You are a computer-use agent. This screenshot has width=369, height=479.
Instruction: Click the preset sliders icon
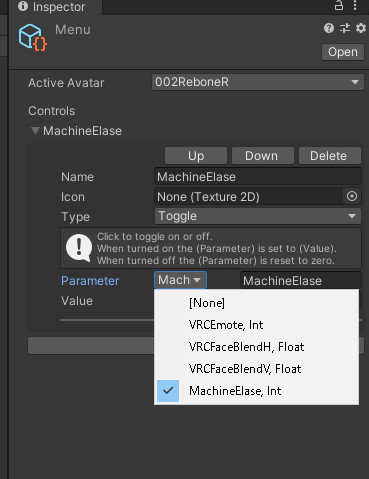point(345,28)
